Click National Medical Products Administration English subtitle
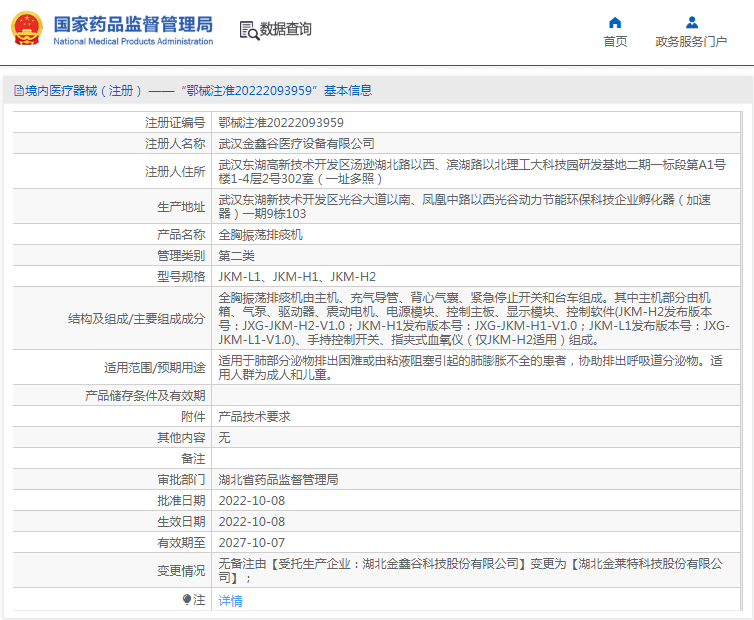 133,41
